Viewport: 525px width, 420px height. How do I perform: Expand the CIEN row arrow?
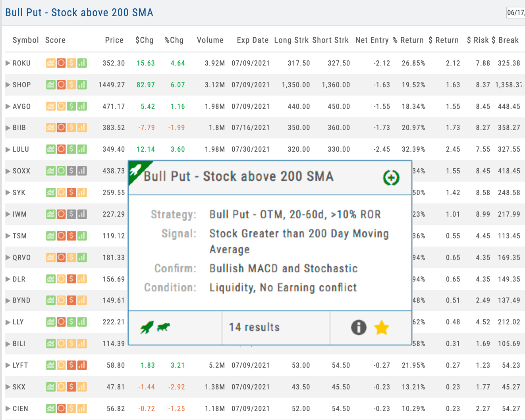point(8,408)
